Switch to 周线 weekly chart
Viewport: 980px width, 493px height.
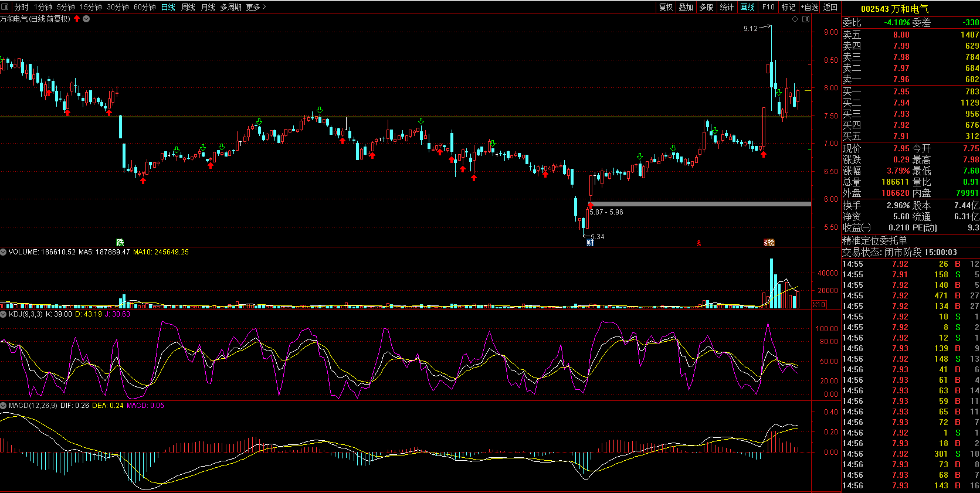[188, 7]
